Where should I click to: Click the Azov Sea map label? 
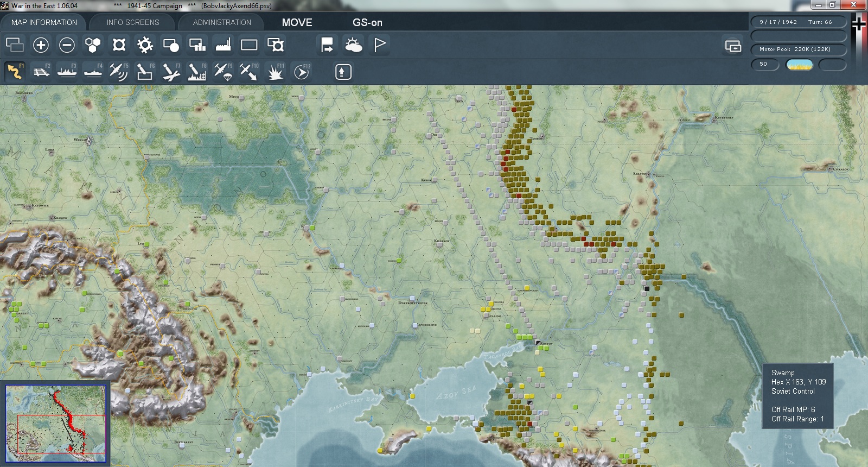click(x=456, y=392)
